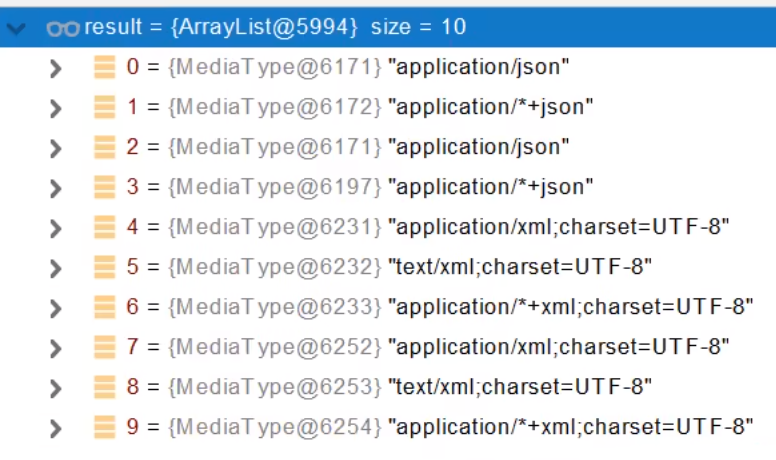Expand element 9 MediaType@6254 arrow
The width and height of the screenshot is (776, 460).
pos(55,428)
